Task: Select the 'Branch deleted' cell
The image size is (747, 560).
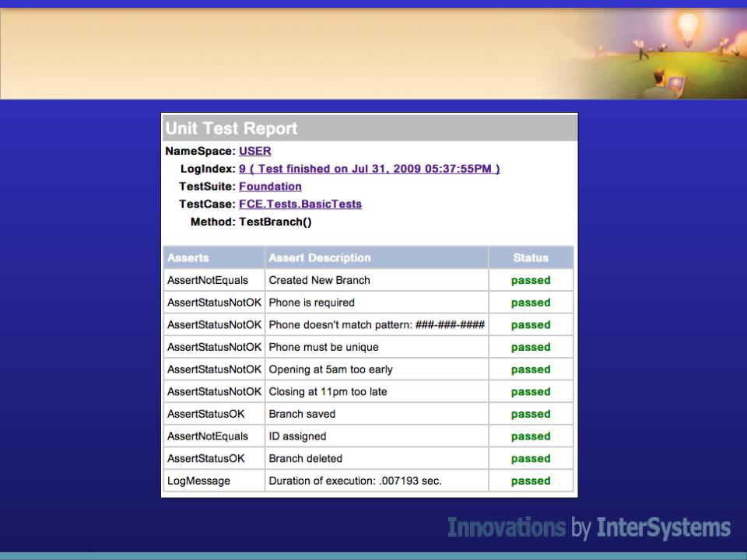Action: coord(377,459)
